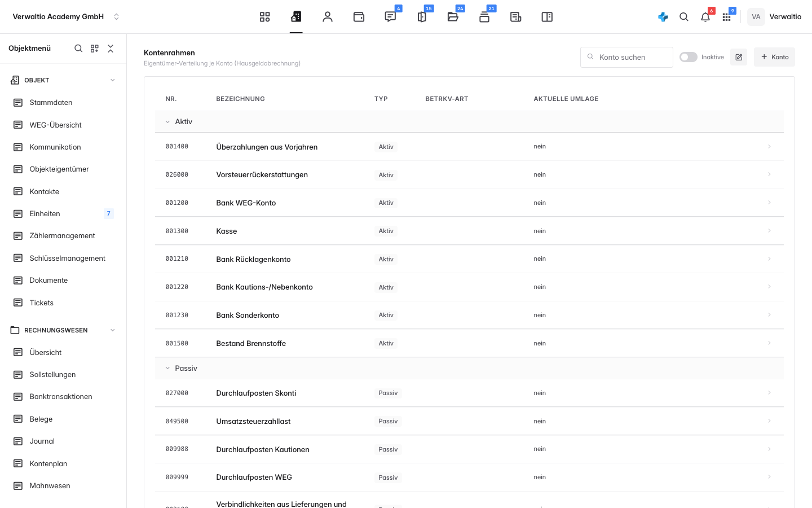
Task: Open the folder icon with badge 24
Action: 453,17
